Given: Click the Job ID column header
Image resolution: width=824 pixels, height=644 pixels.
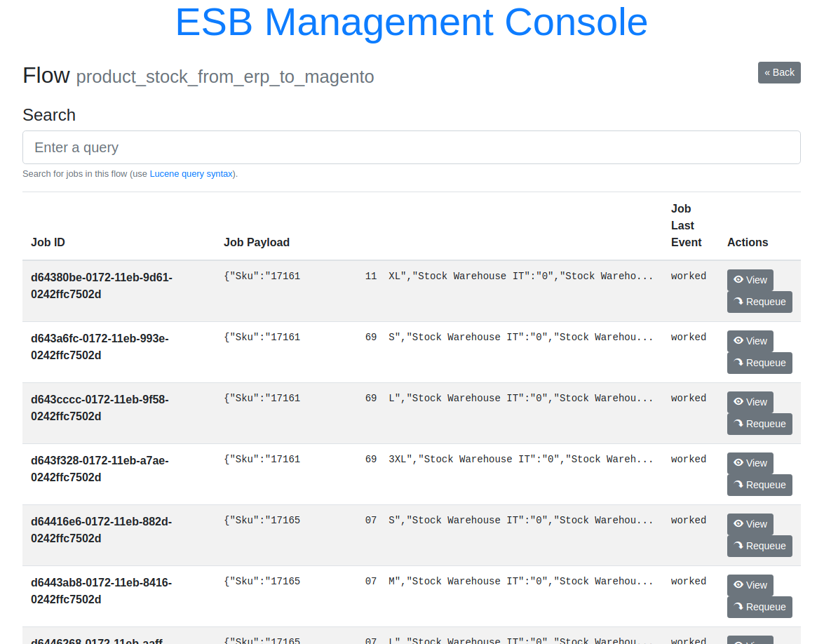Looking at the screenshot, I should click(48, 242).
